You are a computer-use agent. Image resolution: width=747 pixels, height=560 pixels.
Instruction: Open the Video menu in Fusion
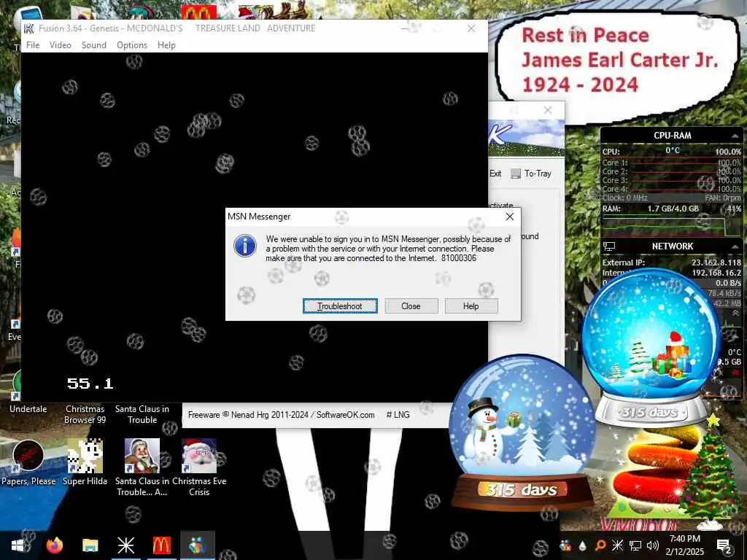point(61,45)
